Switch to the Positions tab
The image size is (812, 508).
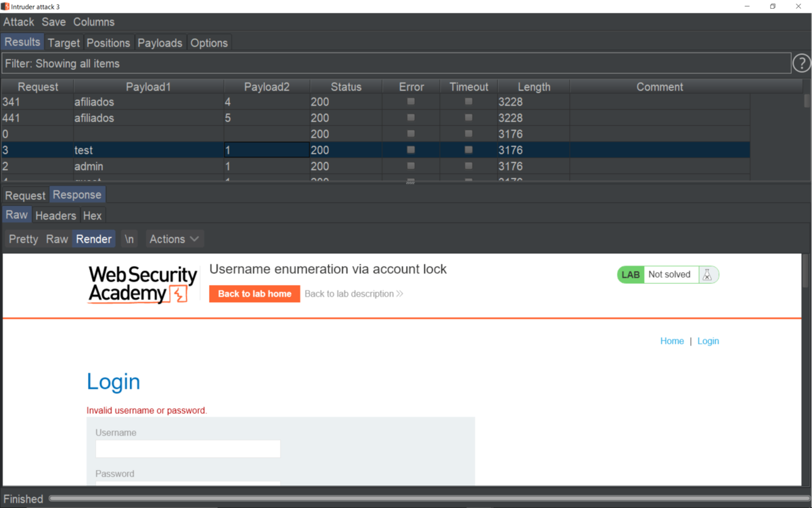[108, 43]
